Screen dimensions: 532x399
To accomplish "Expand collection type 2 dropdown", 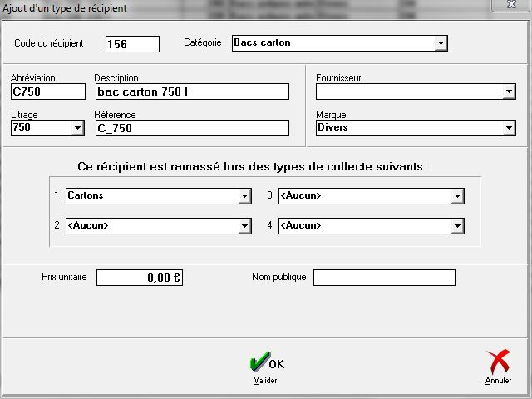I will click(244, 226).
